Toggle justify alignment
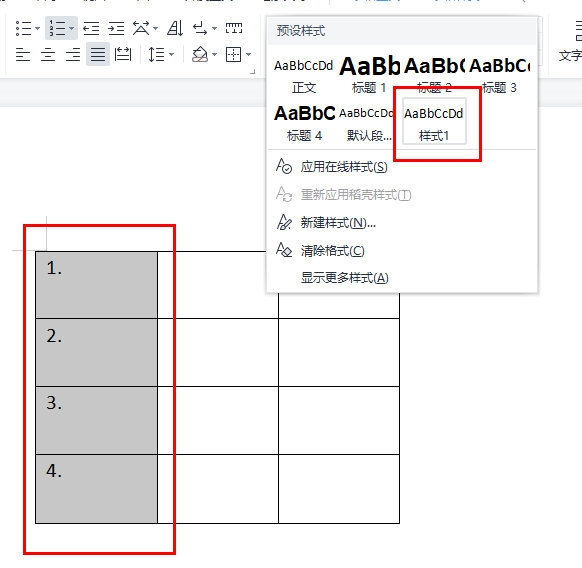The width and height of the screenshot is (582, 568). pos(98,55)
